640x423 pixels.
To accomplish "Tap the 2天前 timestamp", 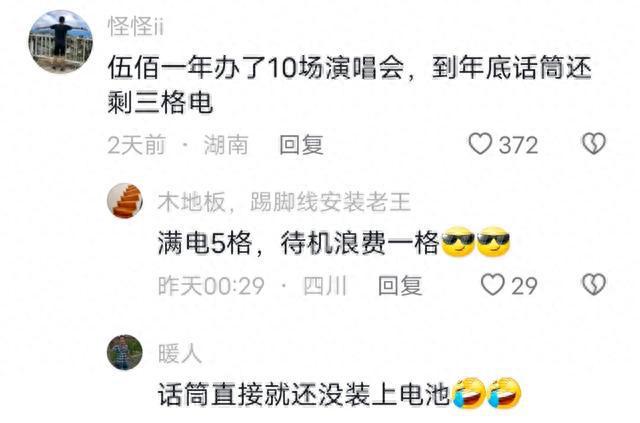I will tap(136, 145).
